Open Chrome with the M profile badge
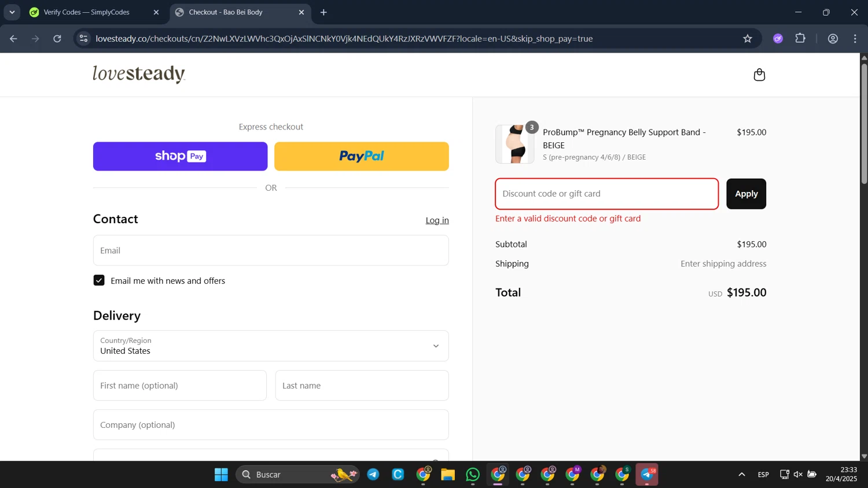This screenshot has width=868, height=488. [573, 475]
